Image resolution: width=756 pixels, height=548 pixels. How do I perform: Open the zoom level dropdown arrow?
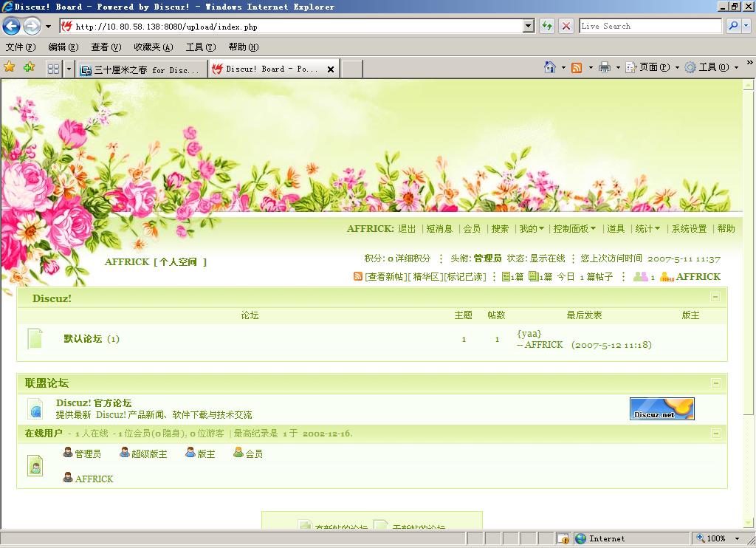(737, 538)
